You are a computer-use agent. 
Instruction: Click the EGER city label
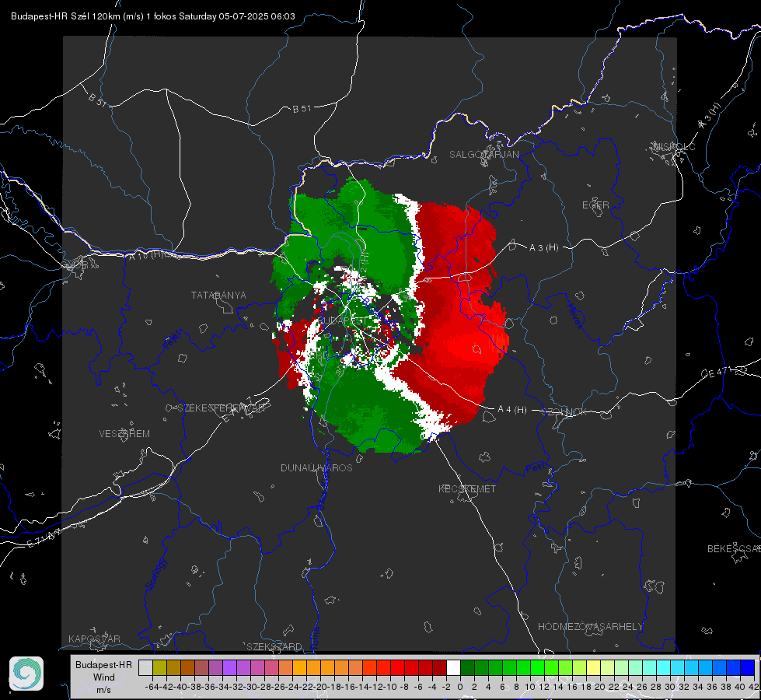[x=595, y=205]
